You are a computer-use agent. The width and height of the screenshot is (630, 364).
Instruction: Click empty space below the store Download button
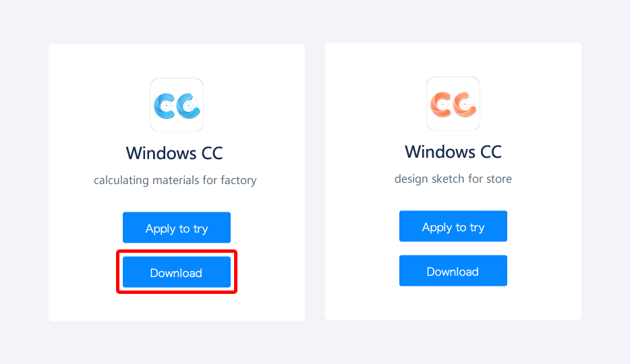453,303
